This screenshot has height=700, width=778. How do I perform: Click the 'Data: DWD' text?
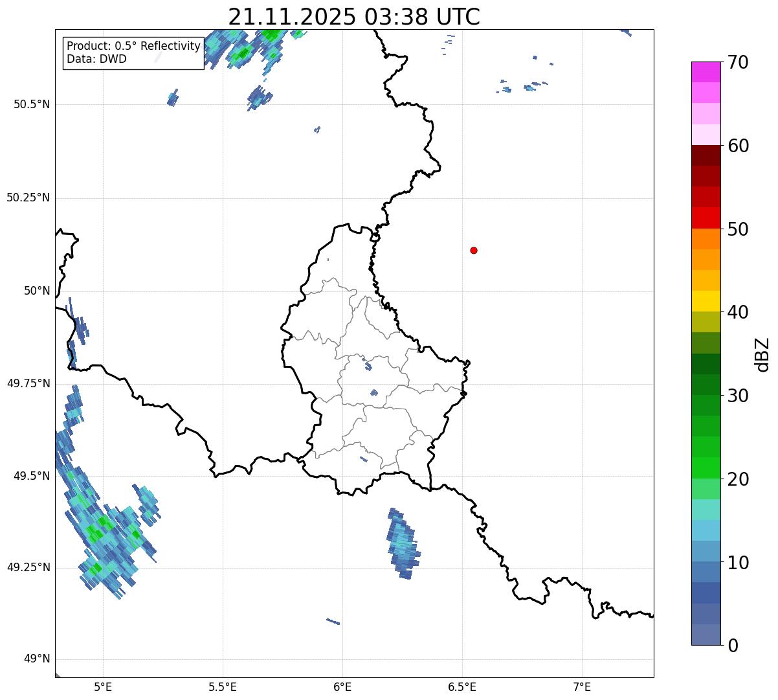(96, 59)
